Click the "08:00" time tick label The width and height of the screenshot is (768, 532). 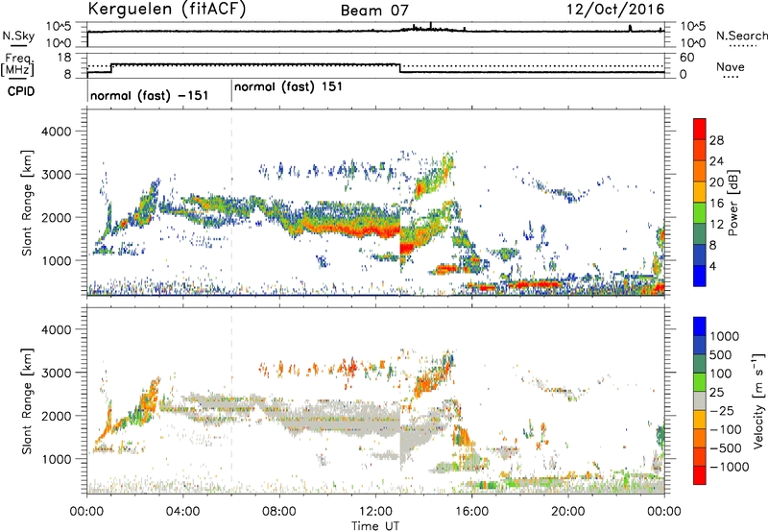pos(278,512)
